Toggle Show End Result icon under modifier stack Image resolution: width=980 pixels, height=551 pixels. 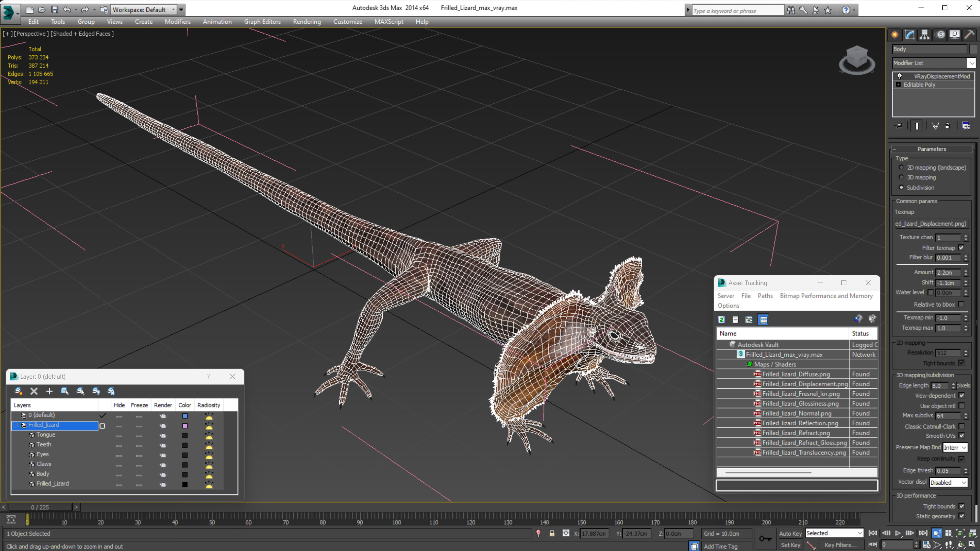917,126
